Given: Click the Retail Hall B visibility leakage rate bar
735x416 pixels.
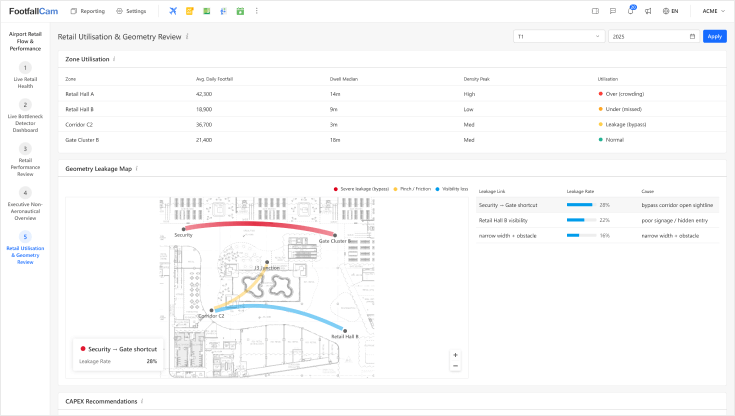Looking at the screenshot, I should pyautogui.click(x=580, y=220).
